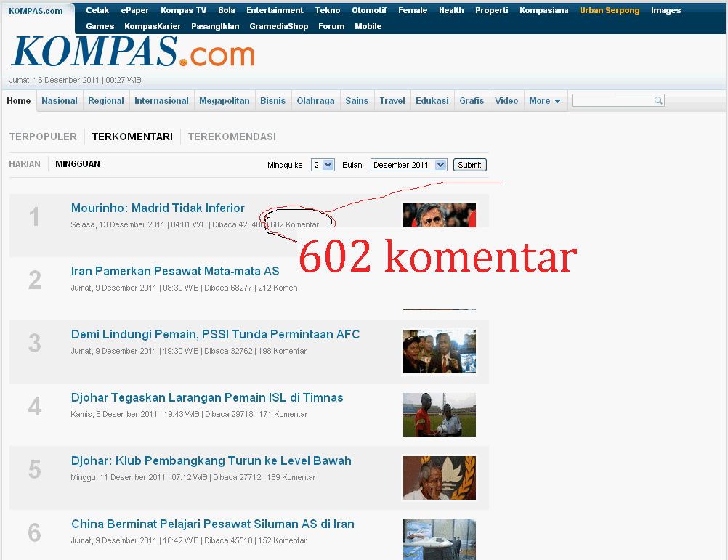Open the Mobile top link

(x=368, y=26)
